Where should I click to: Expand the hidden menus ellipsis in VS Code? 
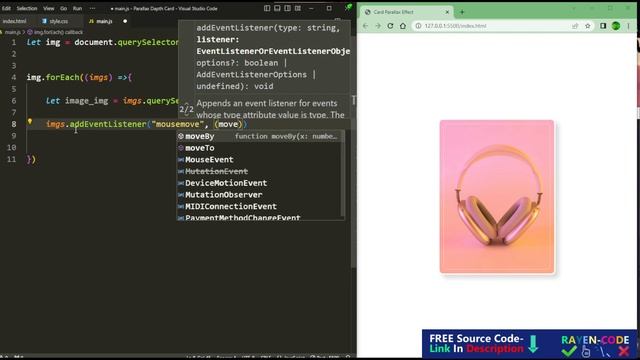pyautogui.click(x=93, y=8)
